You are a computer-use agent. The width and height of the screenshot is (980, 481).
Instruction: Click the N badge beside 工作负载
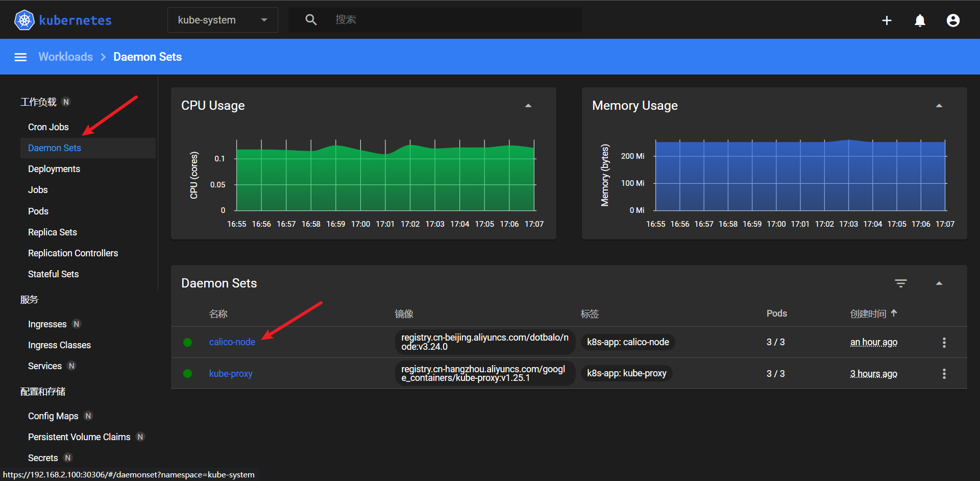[x=66, y=102]
